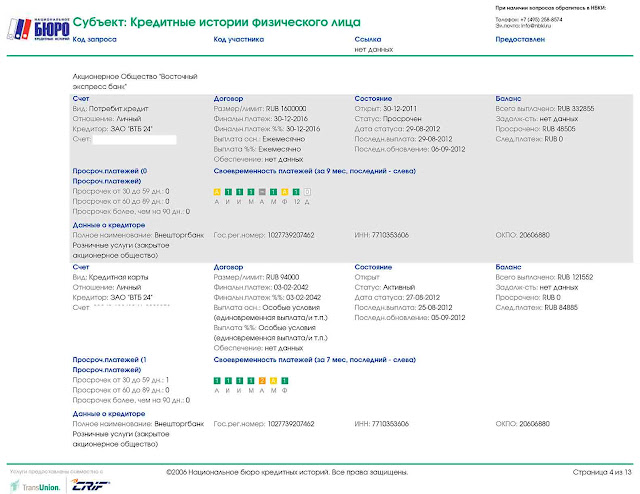Click the status Активный
This screenshot has height=494, width=640.
coord(399,287)
